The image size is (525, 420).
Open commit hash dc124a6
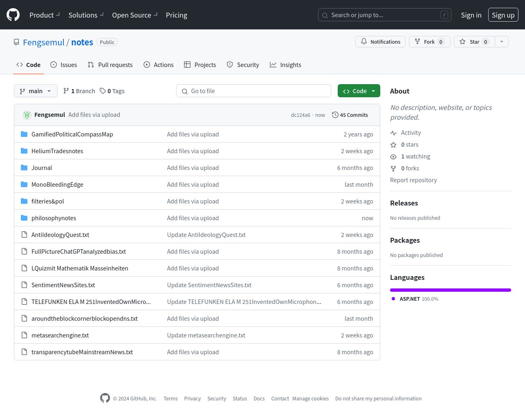tap(301, 115)
